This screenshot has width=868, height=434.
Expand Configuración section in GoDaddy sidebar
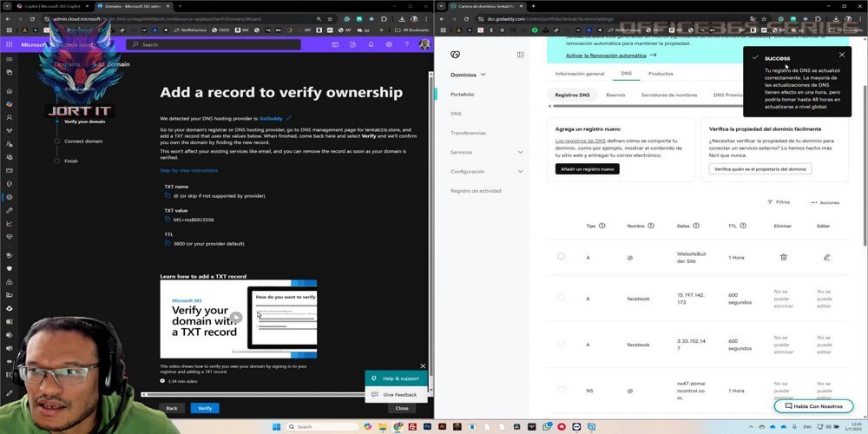(520, 172)
